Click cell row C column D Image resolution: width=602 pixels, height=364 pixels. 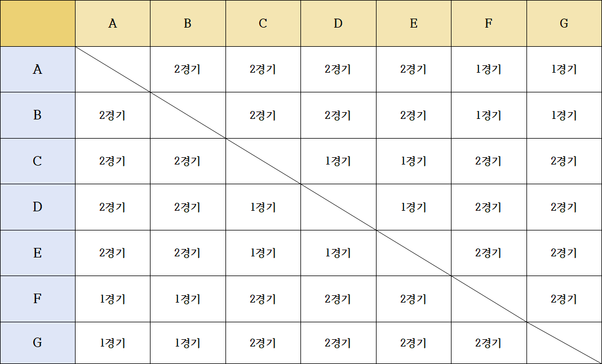(x=338, y=161)
